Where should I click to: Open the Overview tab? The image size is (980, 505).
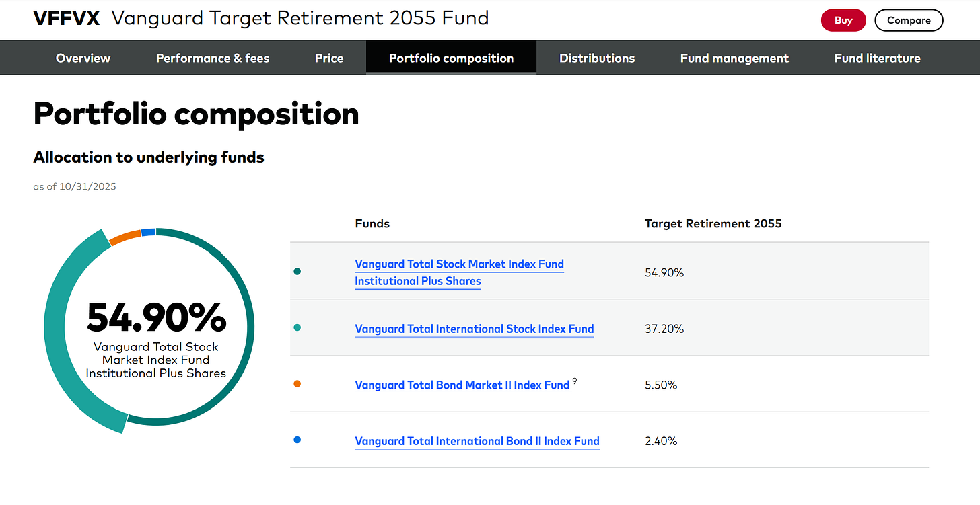tap(83, 59)
